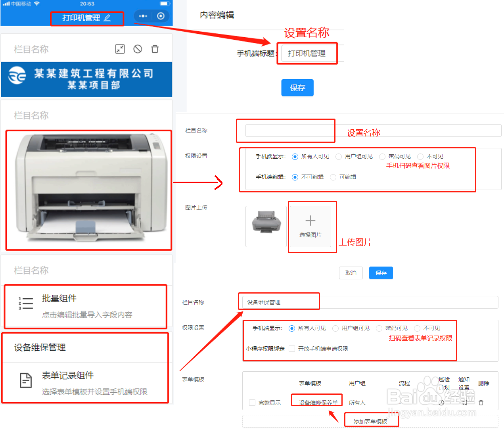Click the 设备维保管理 name input field
The width and height of the screenshot is (504, 430).
point(279,302)
